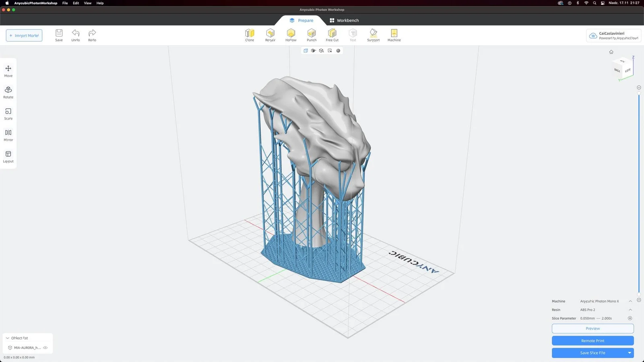Click the Import Model button

24,35
